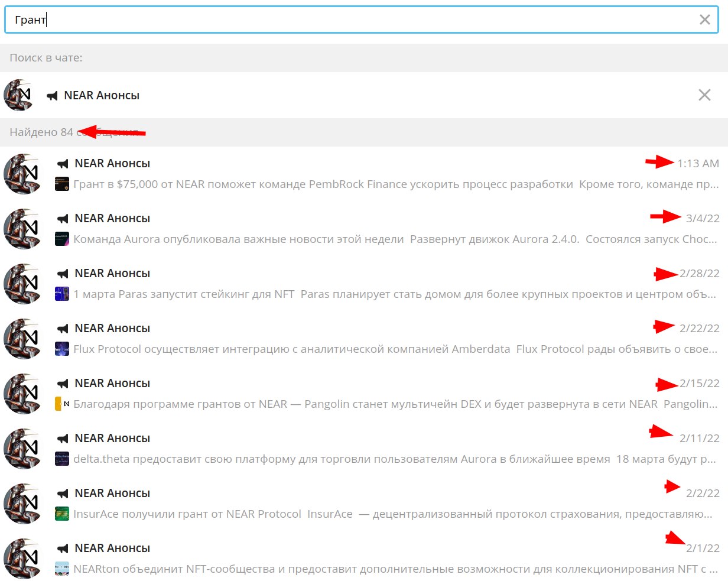The height and width of the screenshot is (581, 728).
Task: Click InsurAce green preview thumbnail
Action: (62, 514)
